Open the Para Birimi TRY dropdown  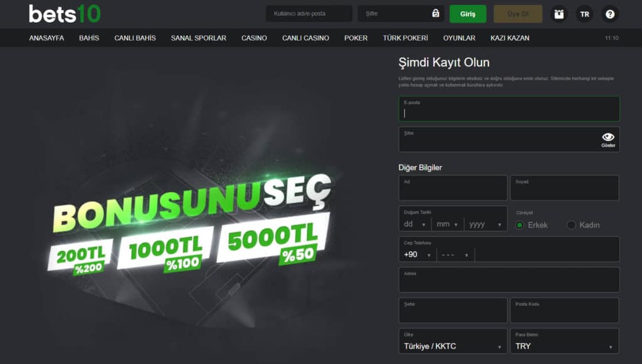[x=564, y=341]
